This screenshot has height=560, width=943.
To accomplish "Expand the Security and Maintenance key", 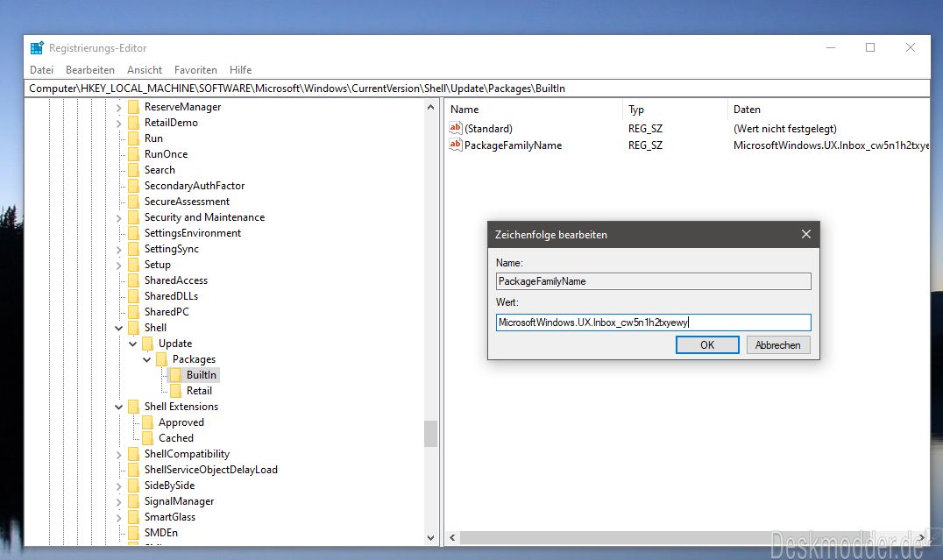I will [x=118, y=217].
